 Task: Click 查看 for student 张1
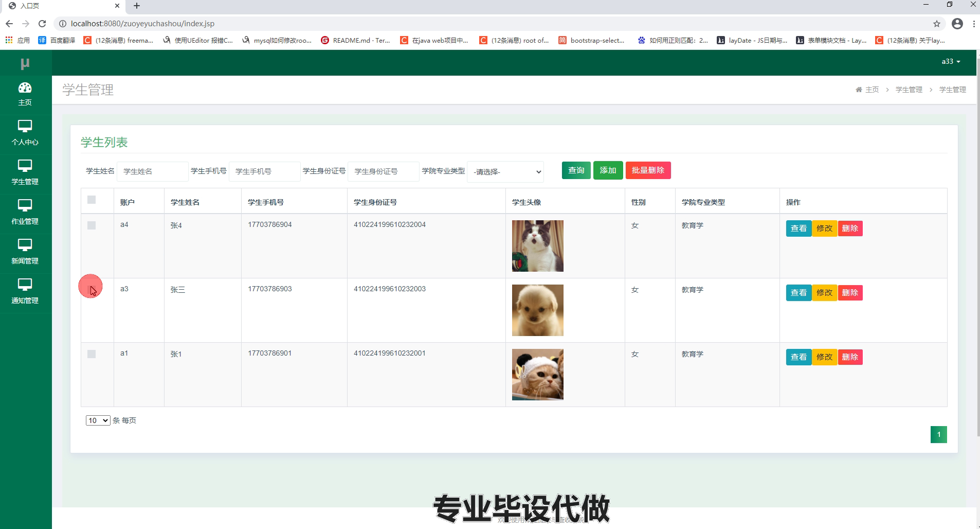[798, 357]
